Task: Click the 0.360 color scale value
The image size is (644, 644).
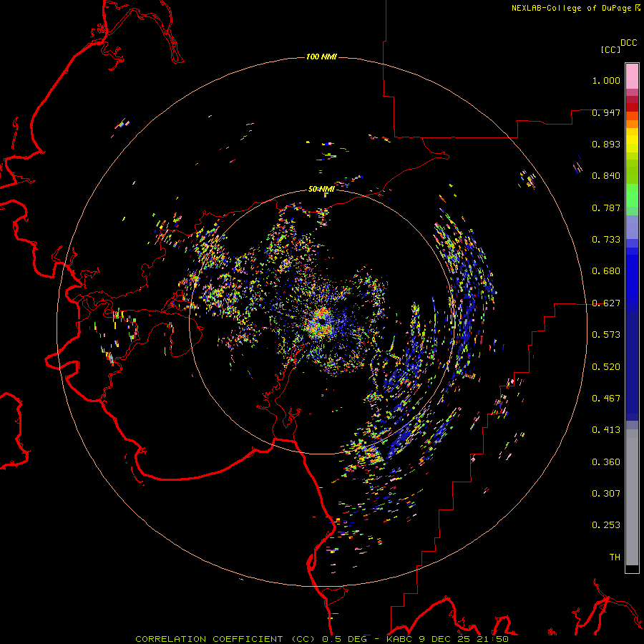Action: click(606, 462)
